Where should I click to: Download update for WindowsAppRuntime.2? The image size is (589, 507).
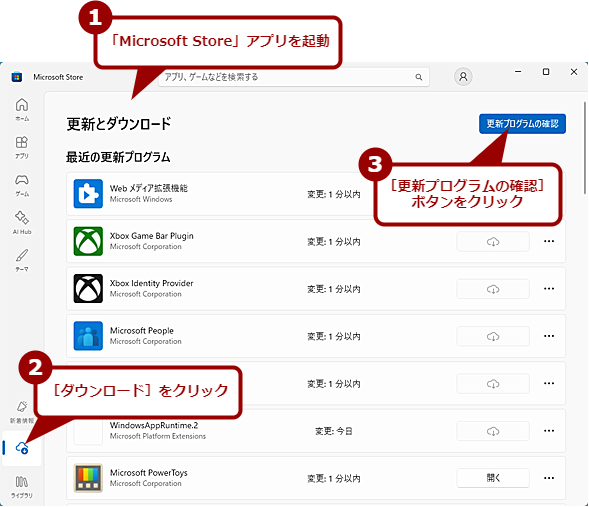click(493, 431)
